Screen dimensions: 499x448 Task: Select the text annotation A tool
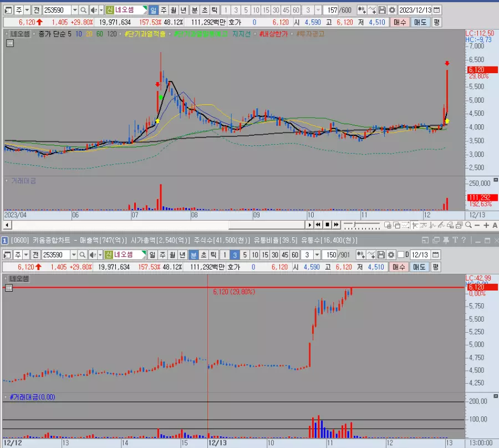[x=495, y=225]
